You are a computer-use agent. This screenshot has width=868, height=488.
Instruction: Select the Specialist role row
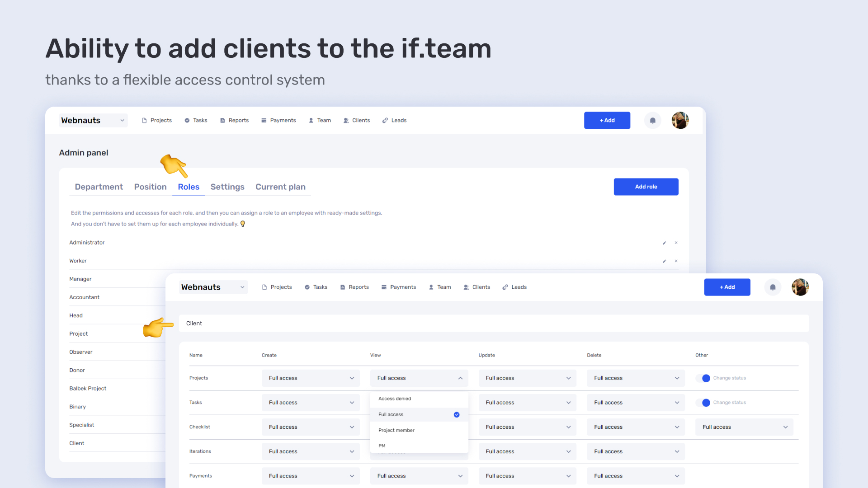(117, 425)
